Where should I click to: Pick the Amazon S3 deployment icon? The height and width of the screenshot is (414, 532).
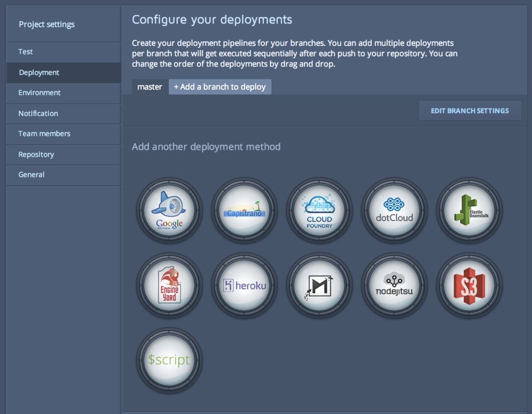469,286
